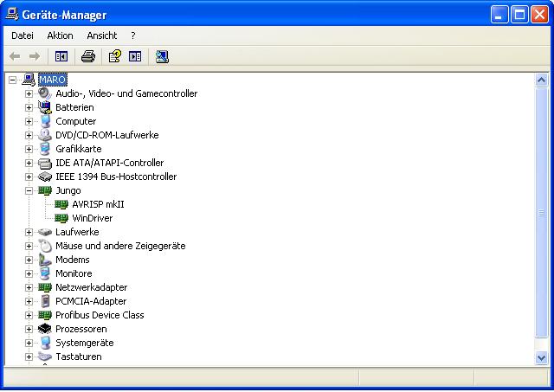The height and width of the screenshot is (392, 554).
Task: Expand the Batterien node
Action: (x=29, y=107)
